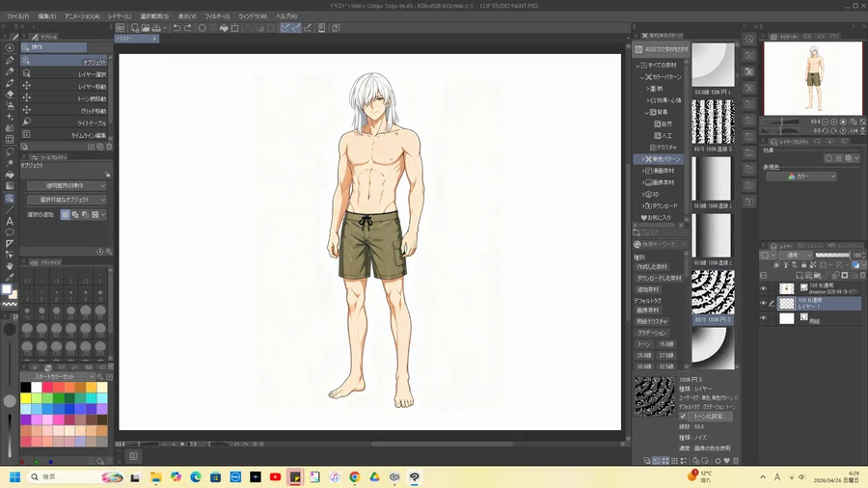The height and width of the screenshot is (488, 868).
Task: Click the delete layer trash icon
Action: (863, 275)
